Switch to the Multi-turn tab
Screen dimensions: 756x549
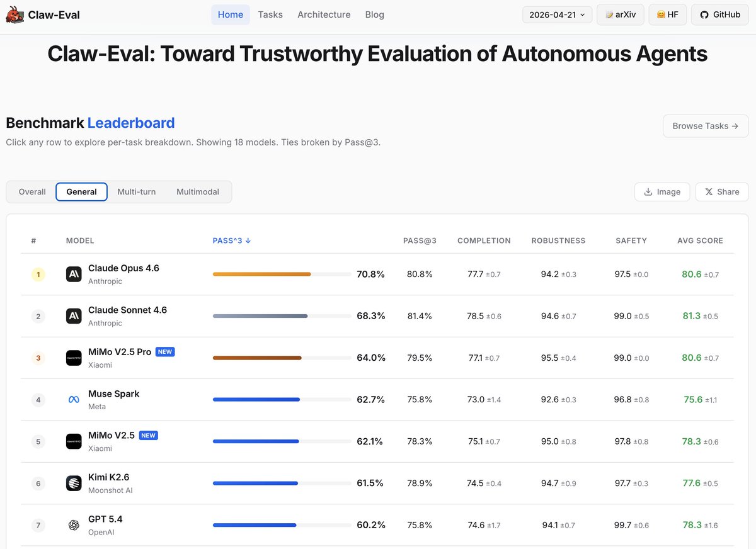[x=137, y=192]
